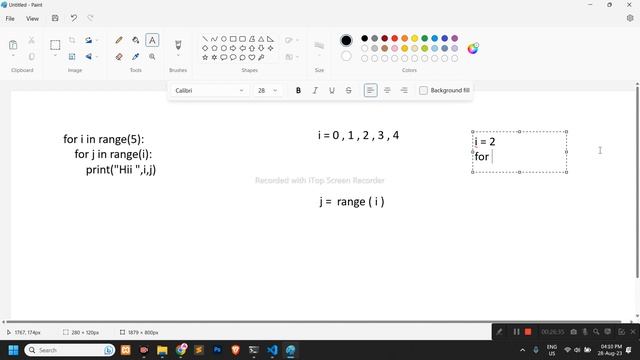The image size is (640, 360).
Task: Select the Text tool
Action: click(152, 40)
